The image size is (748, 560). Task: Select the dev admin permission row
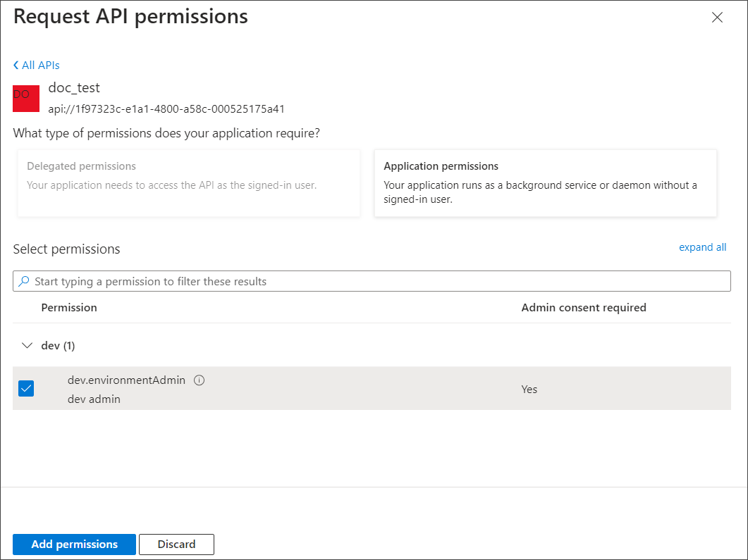282,388
